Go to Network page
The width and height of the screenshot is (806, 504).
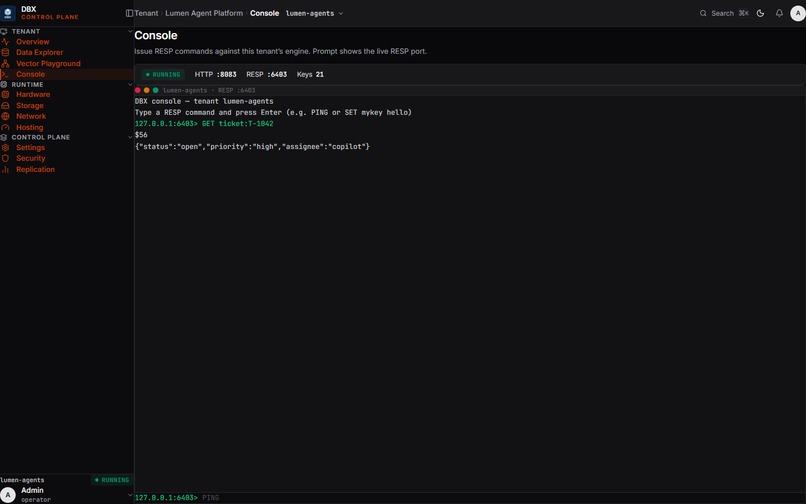[x=31, y=116]
